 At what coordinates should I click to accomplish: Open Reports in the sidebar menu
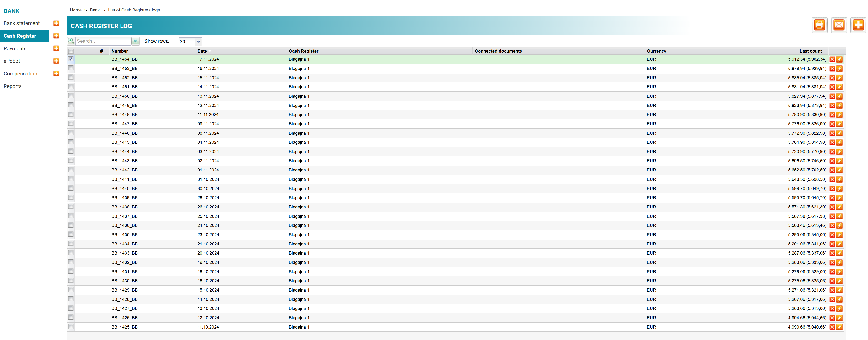click(x=12, y=86)
